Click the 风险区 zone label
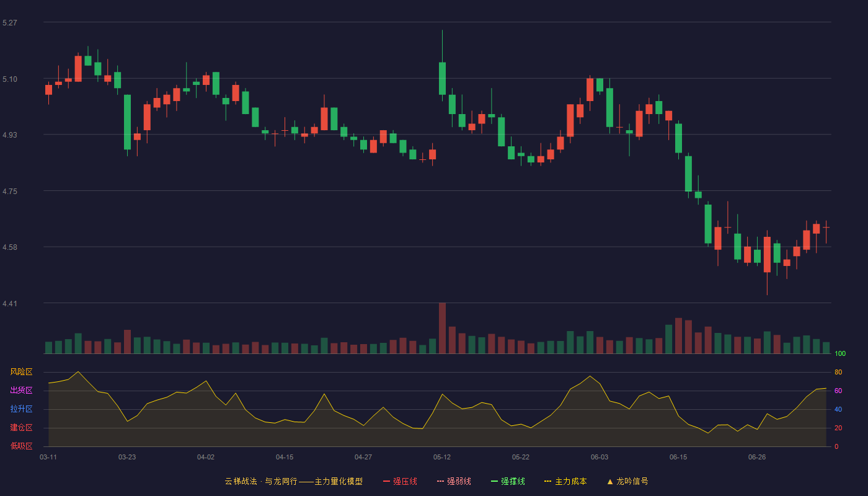Screen dimensions: 868x496 pos(21,372)
